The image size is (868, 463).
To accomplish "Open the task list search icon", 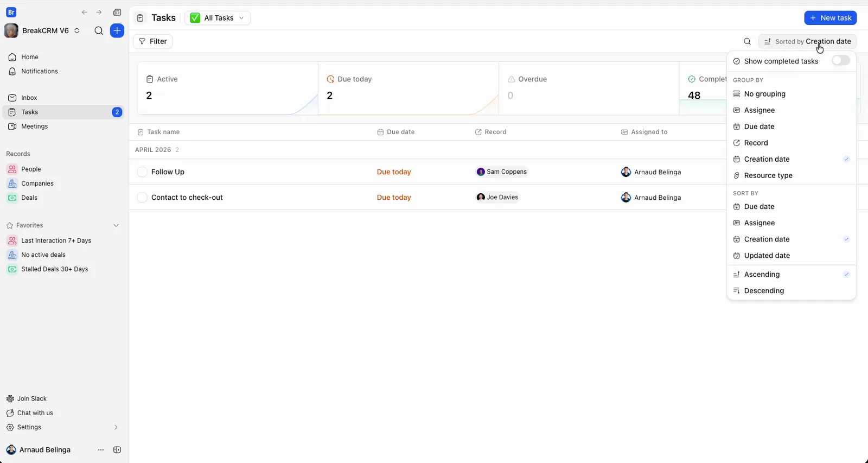I will coord(748,42).
